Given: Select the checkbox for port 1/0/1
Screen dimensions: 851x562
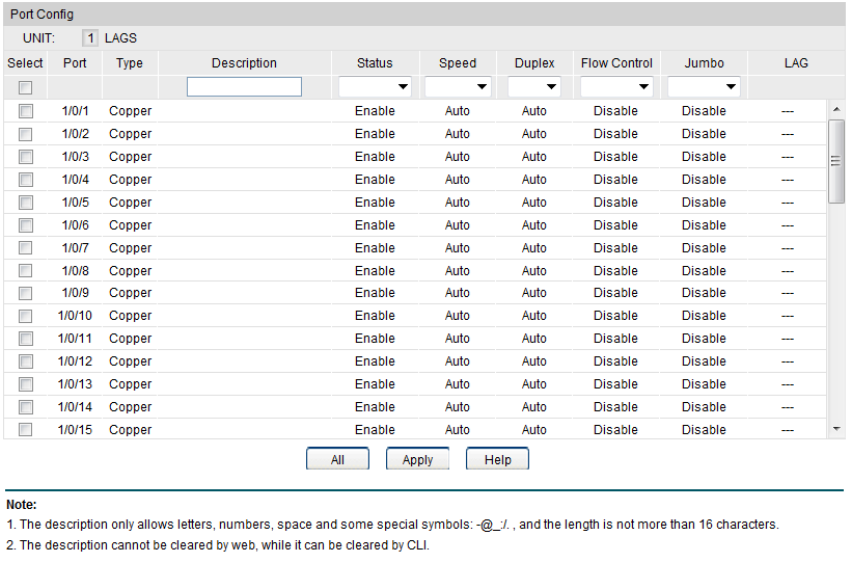Looking at the screenshot, I should point(25,111).
